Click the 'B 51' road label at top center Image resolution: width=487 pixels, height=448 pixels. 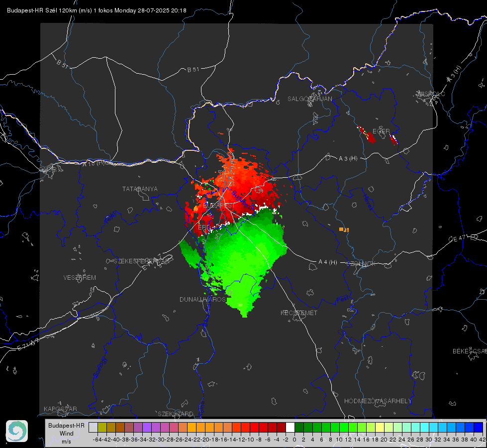(x=193, y=70)
